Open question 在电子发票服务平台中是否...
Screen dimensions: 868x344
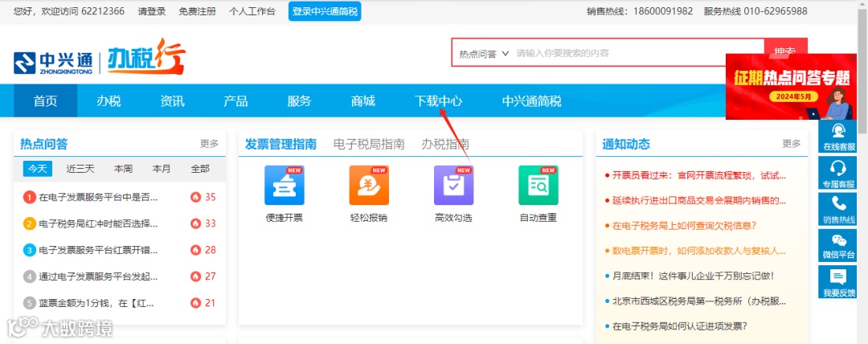tap(99, 197)
